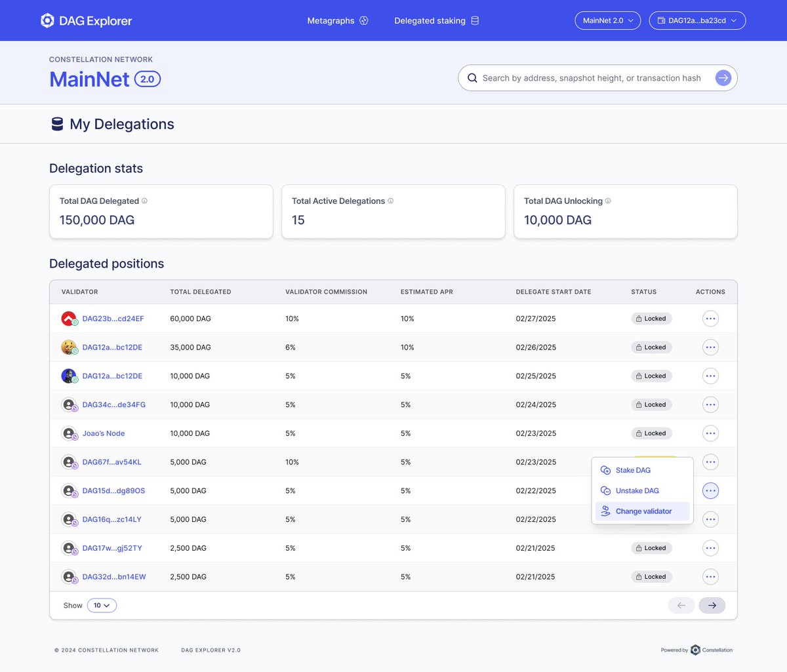
Task: Open actions menu for the 02/25/2025 row
Action: coord(710,376)
